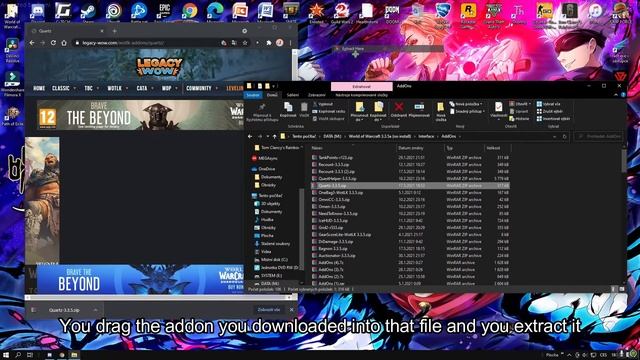The width and height of the screenshot is (640, 360).
Task: Open 'Move to' (Přesunout do) dropdown
Action: [x=359, y=112]
